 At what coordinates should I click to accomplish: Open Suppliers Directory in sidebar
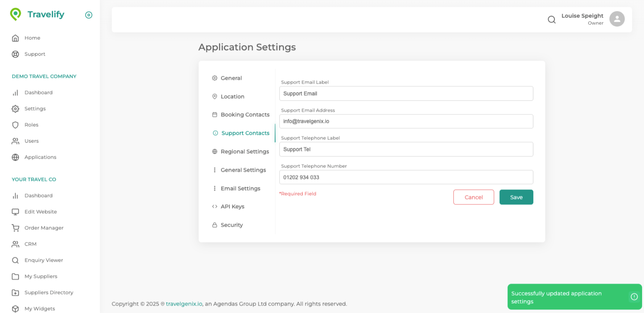pyautogui.click(x=49, y=293)
